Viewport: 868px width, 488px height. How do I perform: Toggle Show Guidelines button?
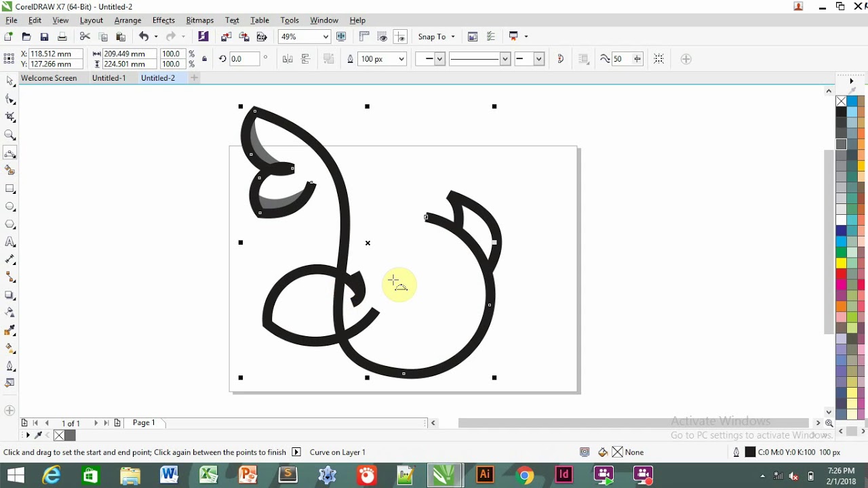[400, 37]
